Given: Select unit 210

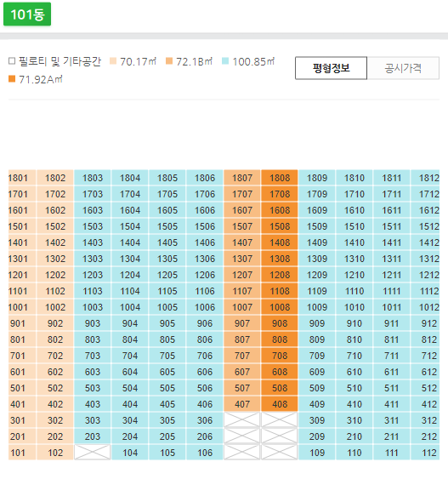Looking at the screenshot, I should [x=354, y=436].
